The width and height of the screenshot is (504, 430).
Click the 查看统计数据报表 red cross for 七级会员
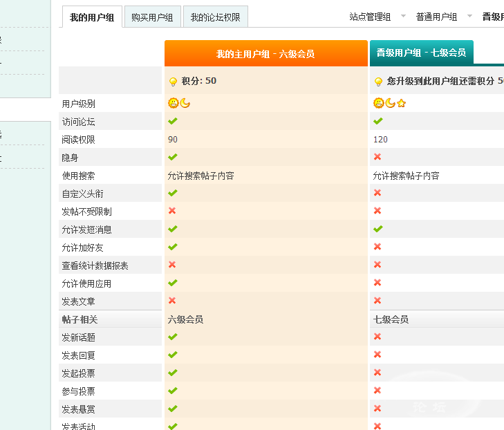(x=377, y=265)
